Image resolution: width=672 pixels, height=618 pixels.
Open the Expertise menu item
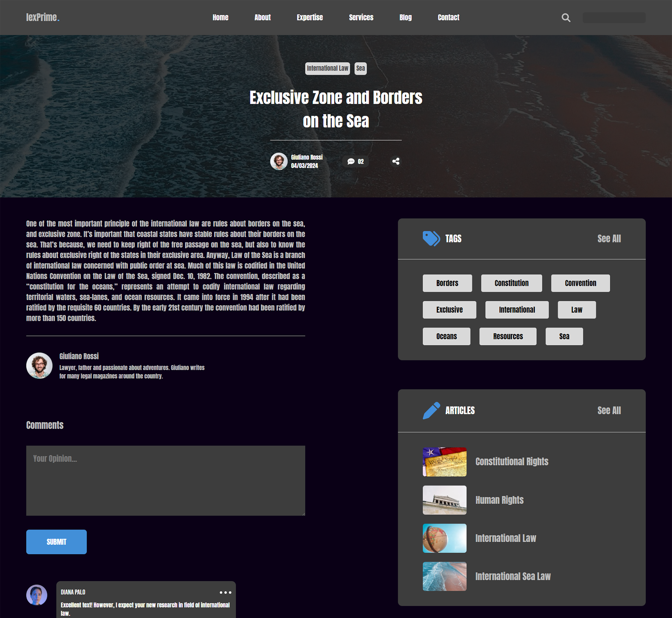[x=309, y=18]
